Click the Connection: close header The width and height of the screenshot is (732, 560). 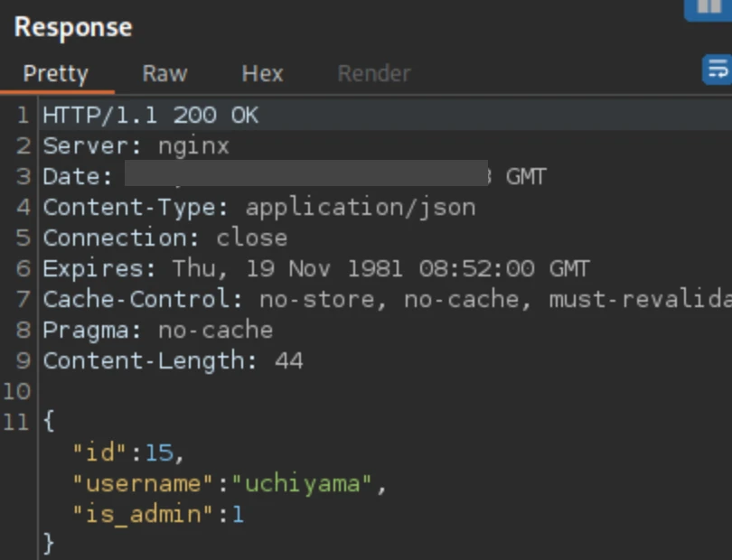tap(164, 238)
